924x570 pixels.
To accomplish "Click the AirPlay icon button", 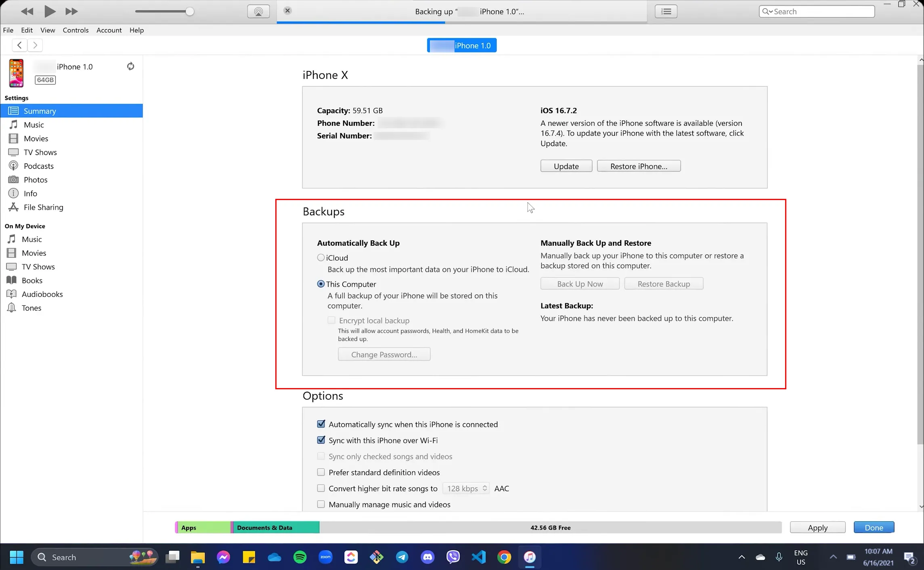I will (258, 11).
